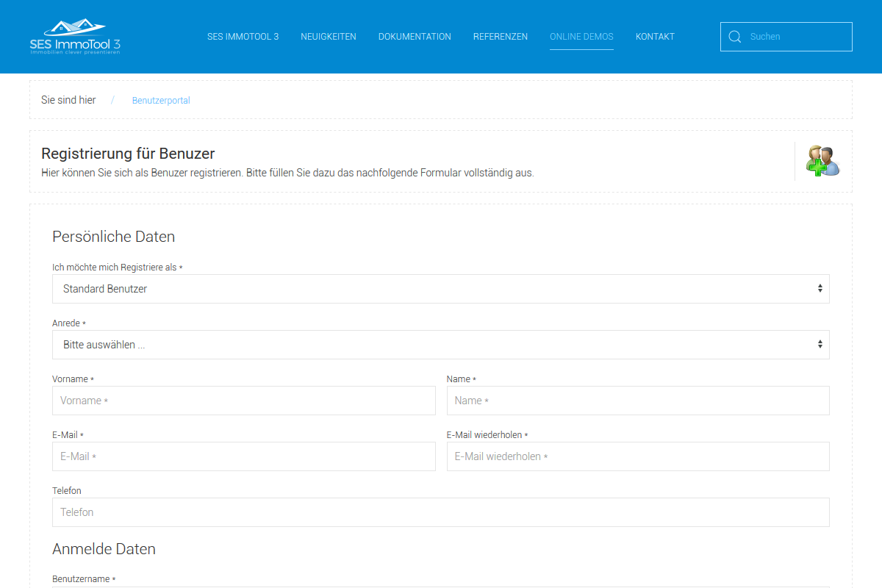
Task: Focus the E-Mail input field
Action: point(244,456)
